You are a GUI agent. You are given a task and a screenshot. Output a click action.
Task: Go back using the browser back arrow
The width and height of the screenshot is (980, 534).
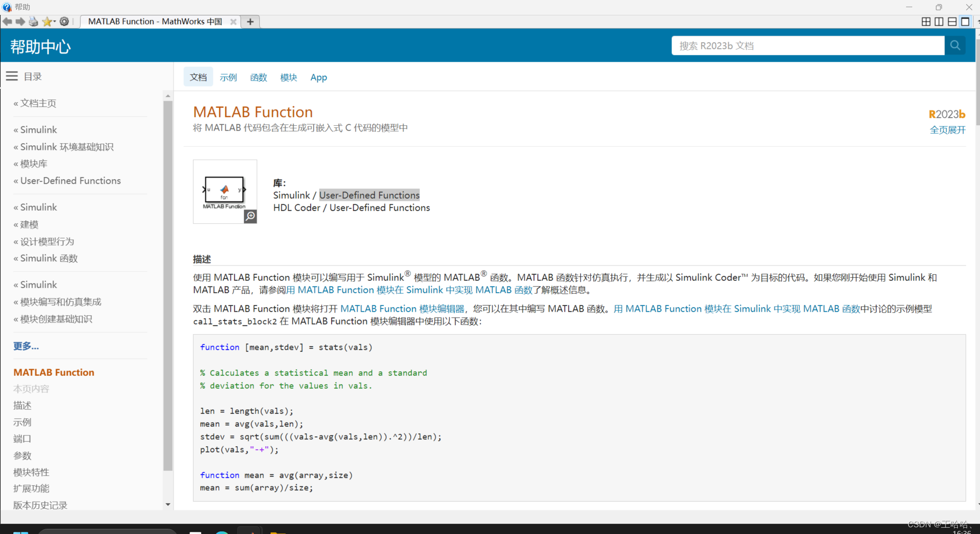coord(7,22)
